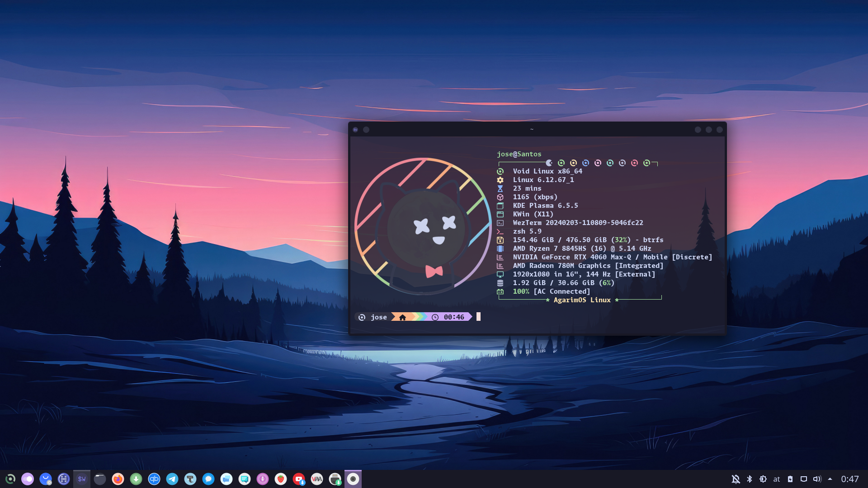868x488 pixels.
Task: Open the brightness and color tray applet
Action: [x=763, y=479]
